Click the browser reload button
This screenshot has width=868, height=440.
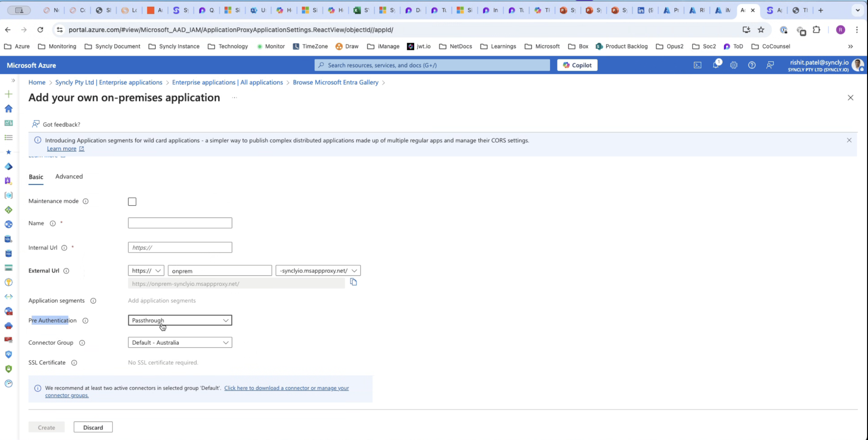[x=40, y=29]
